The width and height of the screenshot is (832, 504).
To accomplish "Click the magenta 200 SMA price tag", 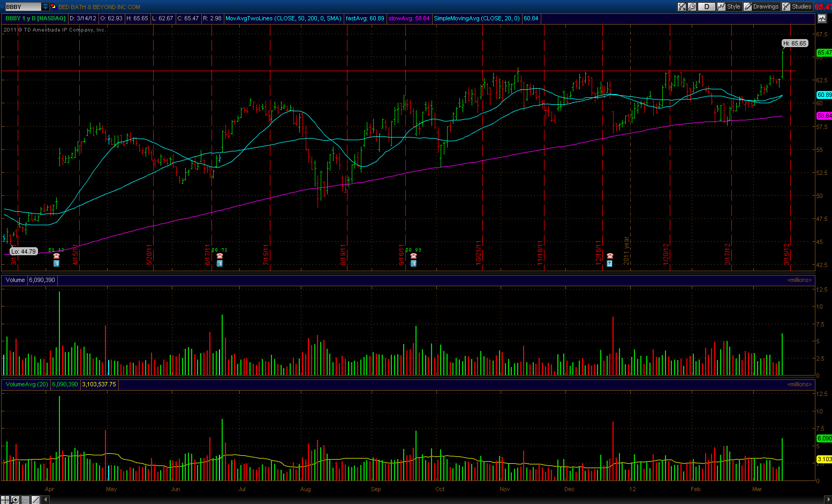I will point(824,116).
